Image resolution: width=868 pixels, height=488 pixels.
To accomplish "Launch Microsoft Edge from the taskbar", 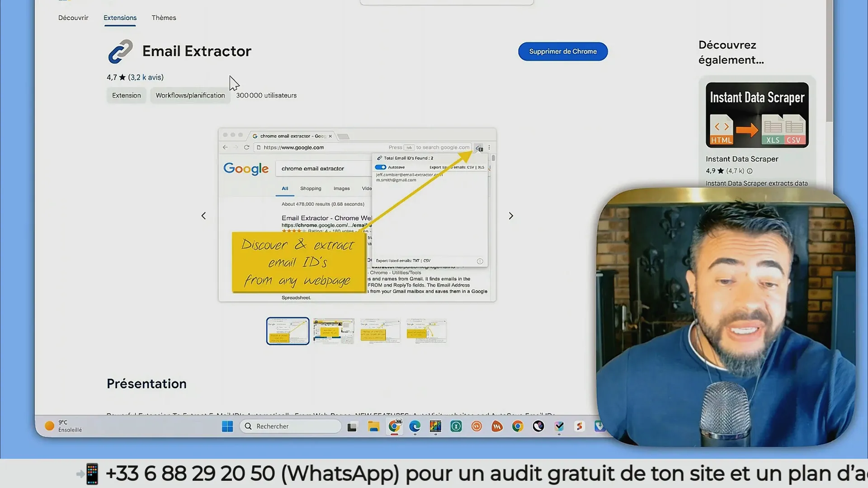I will (415, 426).
